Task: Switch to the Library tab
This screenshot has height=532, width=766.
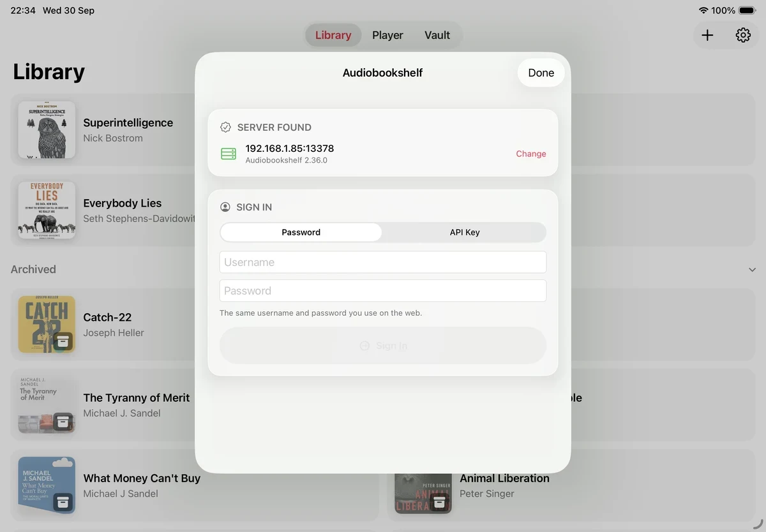Action: pyautogui.click(x=333, y=35)
